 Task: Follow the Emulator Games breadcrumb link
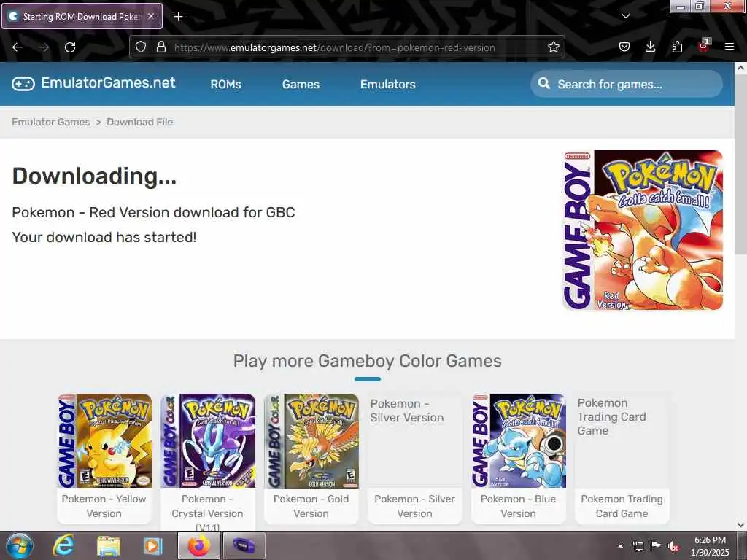point(51,122)
